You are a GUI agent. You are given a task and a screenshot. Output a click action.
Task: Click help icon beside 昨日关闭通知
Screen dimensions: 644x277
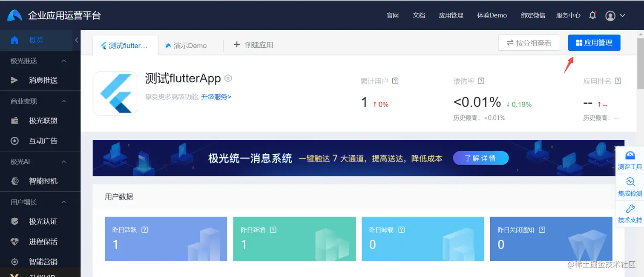(x=542, y=230)
